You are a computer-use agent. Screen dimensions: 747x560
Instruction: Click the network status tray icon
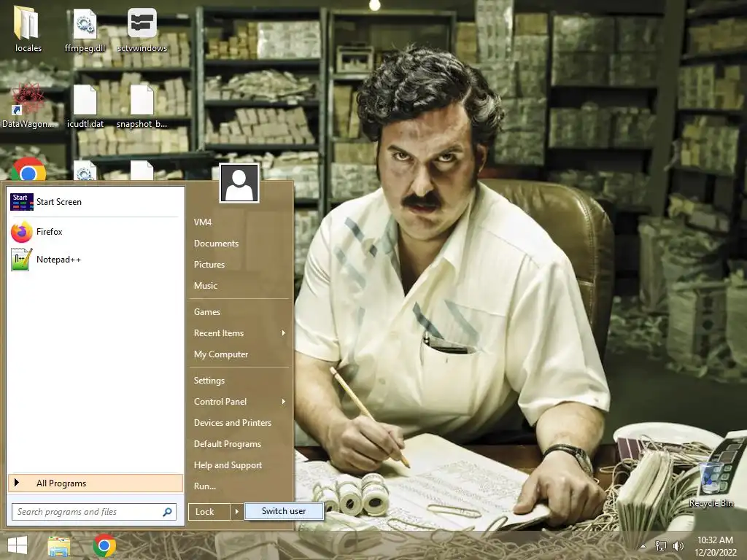[x=660, y=546]
